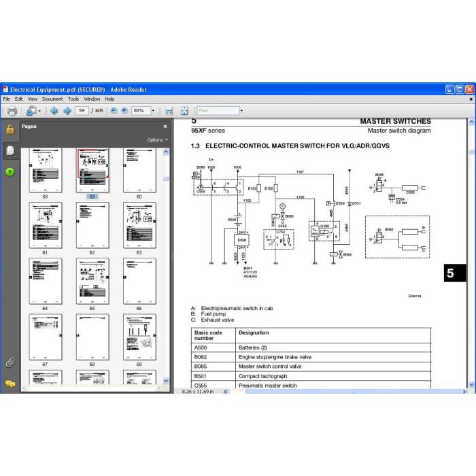Open the Help menu
The height and width of the screenshot is (476, 476).
click(x=109, y=99)
